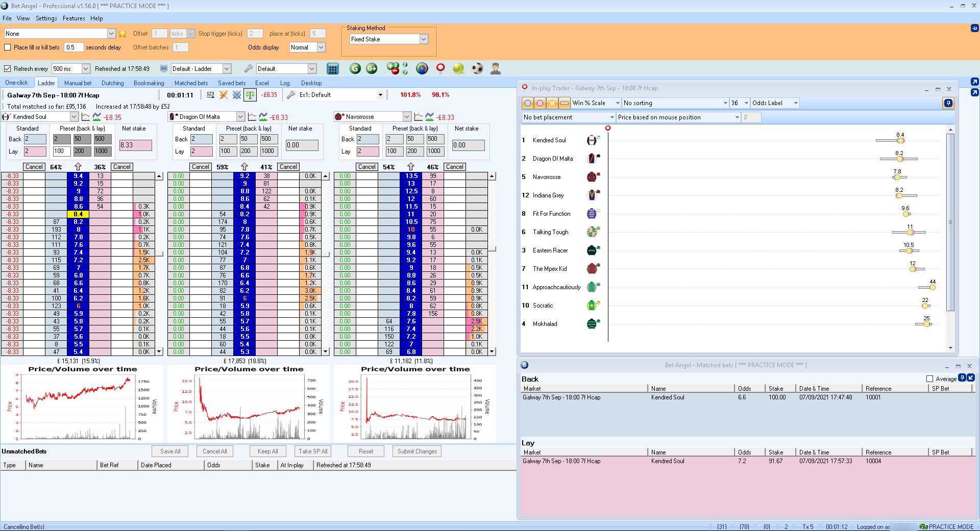
Task: Toggle yellow circle button in In-play Trader
Action: tap(552, 103)
